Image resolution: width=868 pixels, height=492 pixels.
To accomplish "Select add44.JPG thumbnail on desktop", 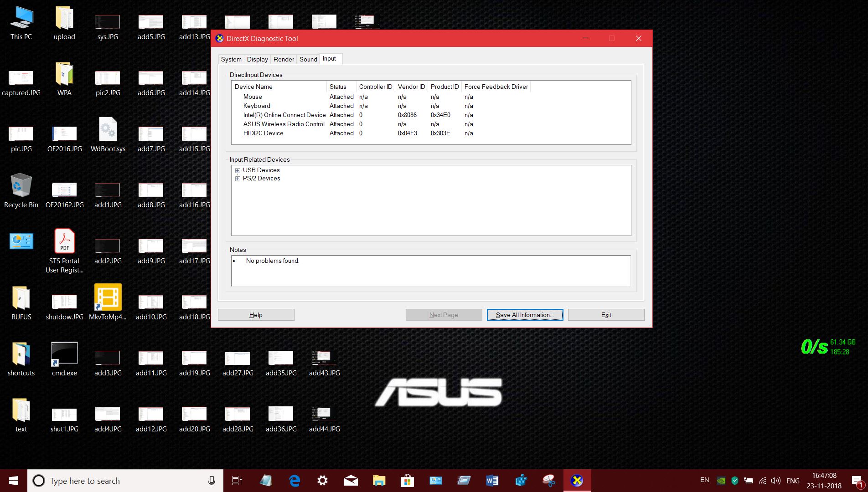I will pyautogui.click(x=325, y=420).
